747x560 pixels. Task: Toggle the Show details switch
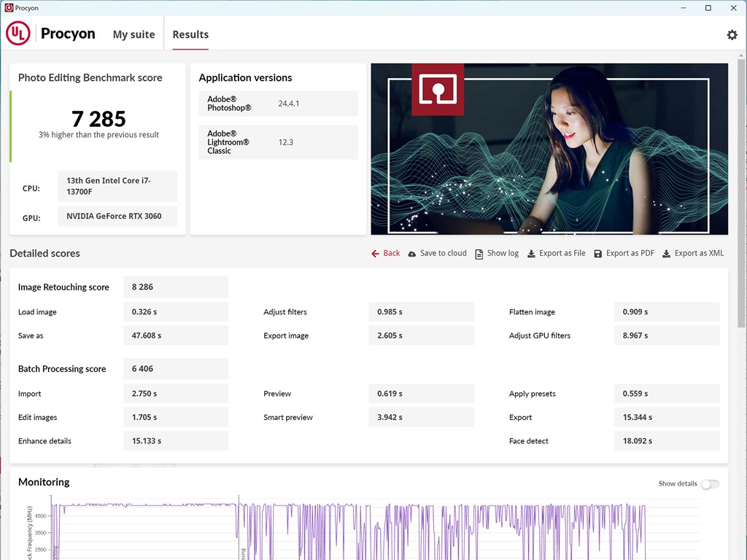tap(709, 484)
